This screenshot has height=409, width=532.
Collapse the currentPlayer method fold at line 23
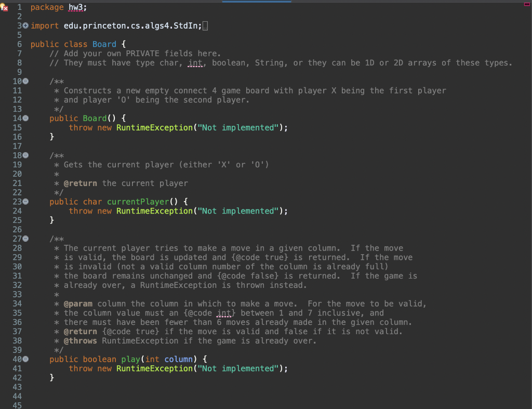25,202
